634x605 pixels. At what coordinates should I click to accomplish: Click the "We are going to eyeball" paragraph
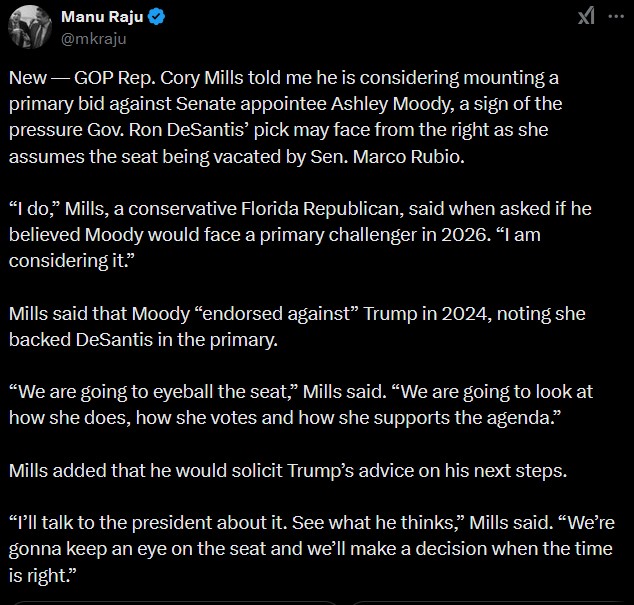coord(301,404)
